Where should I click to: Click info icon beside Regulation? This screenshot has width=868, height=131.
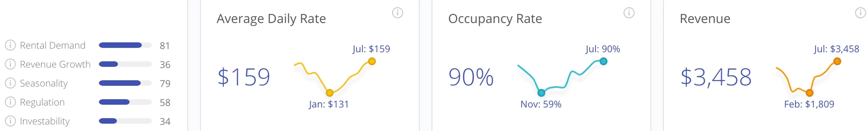coord(10,102)
